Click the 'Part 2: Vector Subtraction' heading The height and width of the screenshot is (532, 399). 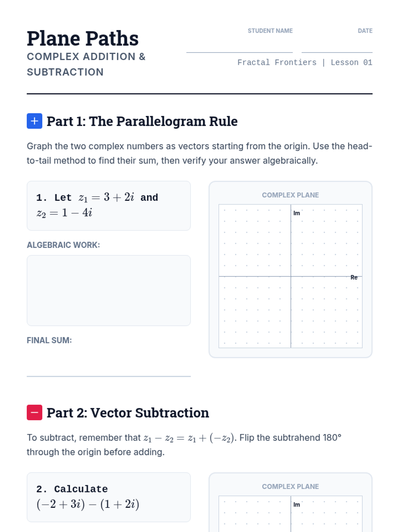(x=128, y=413)
